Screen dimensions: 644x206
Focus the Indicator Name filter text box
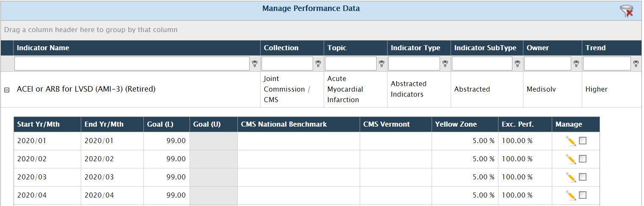click(x=132, y=64)
